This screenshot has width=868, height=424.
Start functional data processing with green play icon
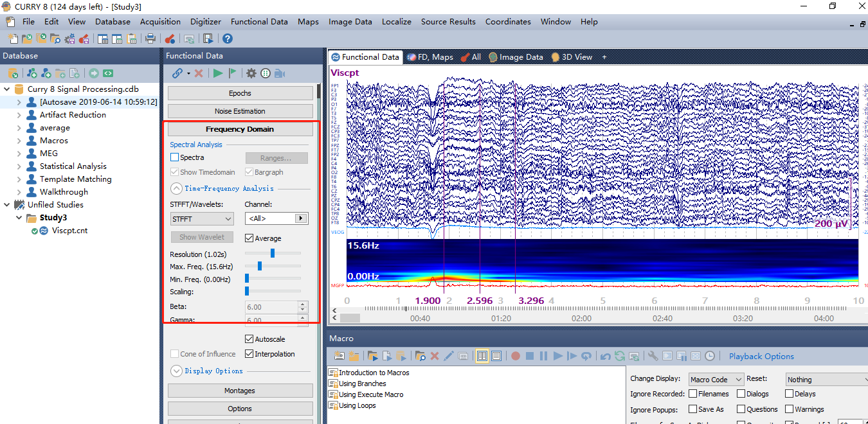pos(219,73)
